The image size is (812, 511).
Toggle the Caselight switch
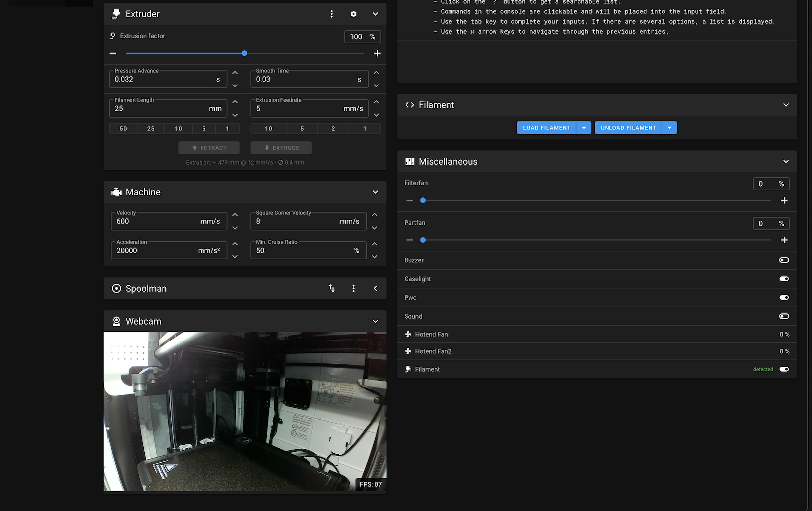784,279
